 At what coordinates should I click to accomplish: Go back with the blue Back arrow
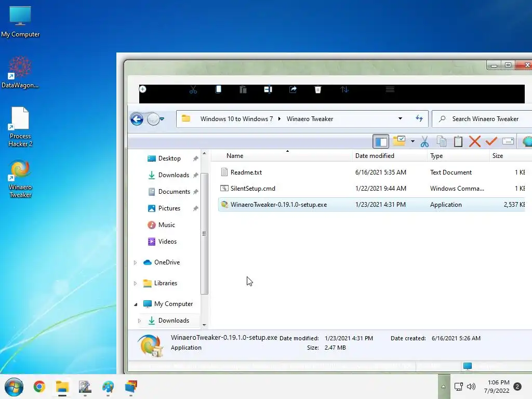(137, 119)
